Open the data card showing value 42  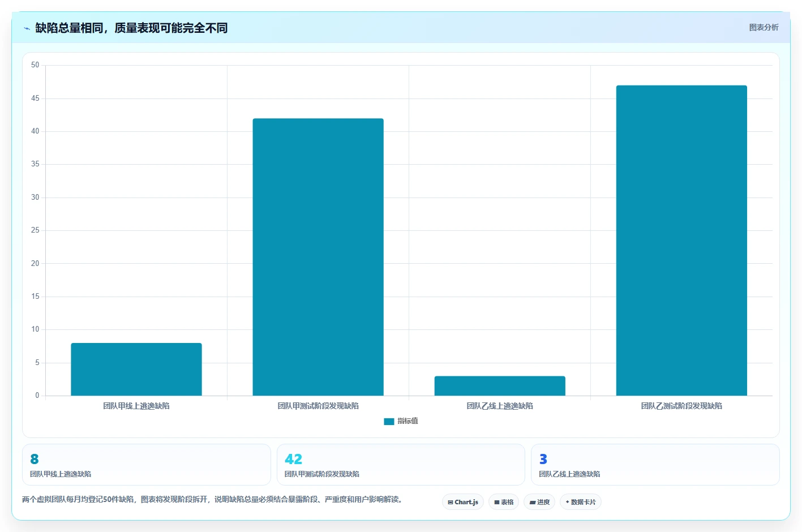pos(401,465)
